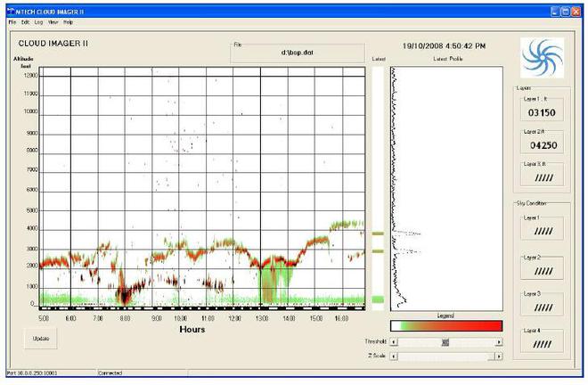Open the Log menu
The image size is (588, 385).
click(x=38, y=22)
